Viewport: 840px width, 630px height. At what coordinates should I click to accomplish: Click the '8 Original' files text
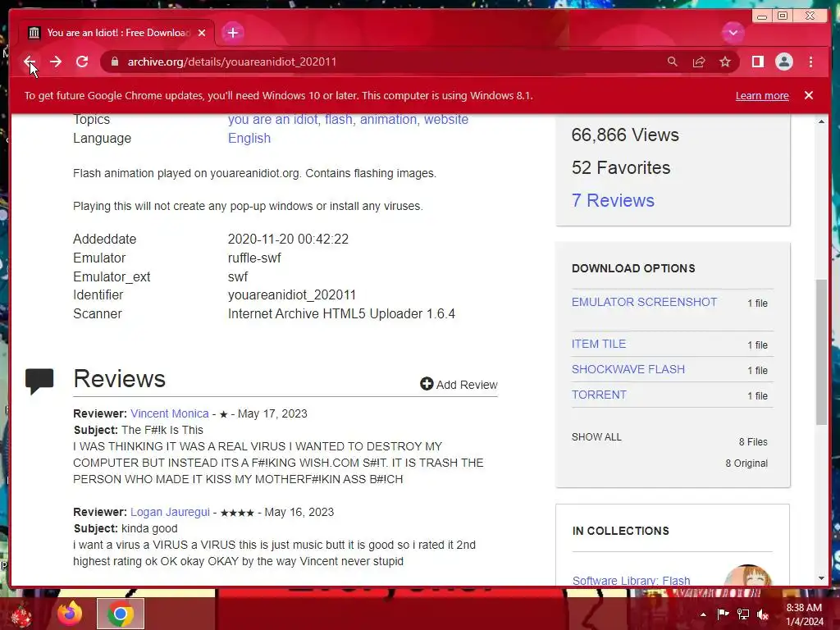tap(746, 463)
